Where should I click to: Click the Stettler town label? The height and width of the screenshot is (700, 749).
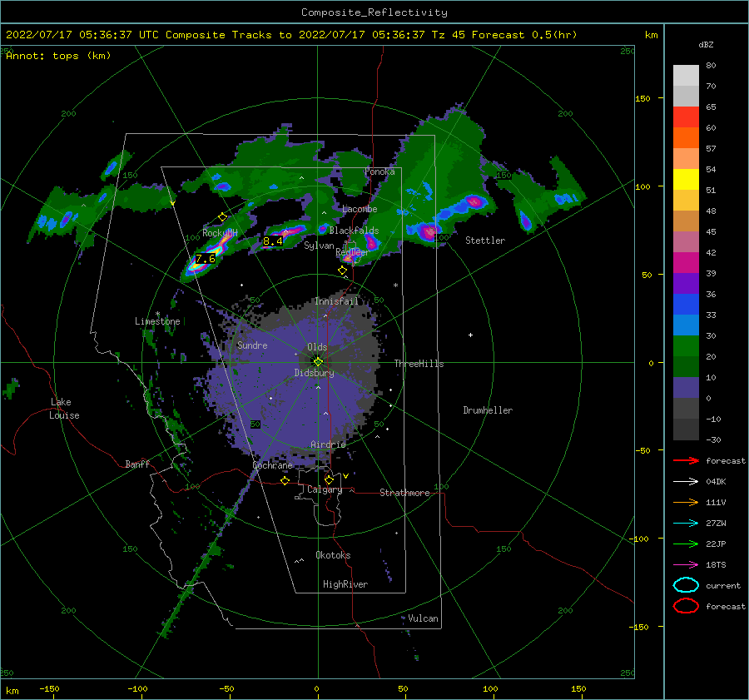pos(485,241)
